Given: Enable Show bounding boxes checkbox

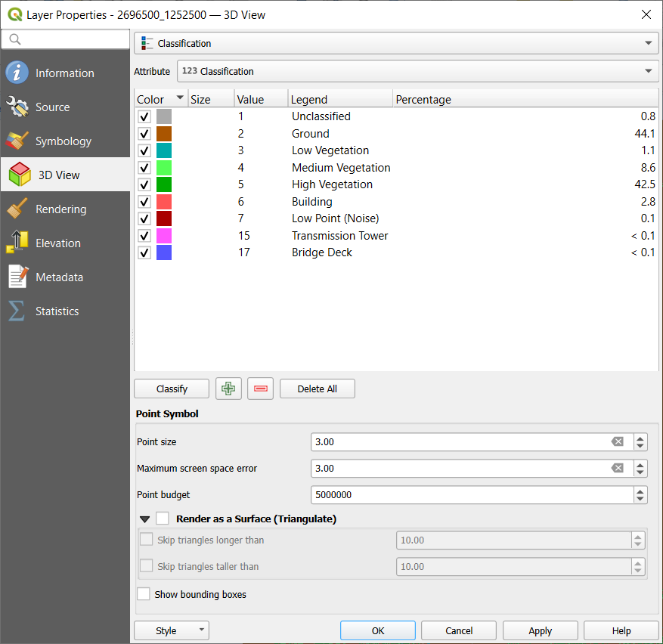Looking at the screenshot, I should tap(144, 594).
